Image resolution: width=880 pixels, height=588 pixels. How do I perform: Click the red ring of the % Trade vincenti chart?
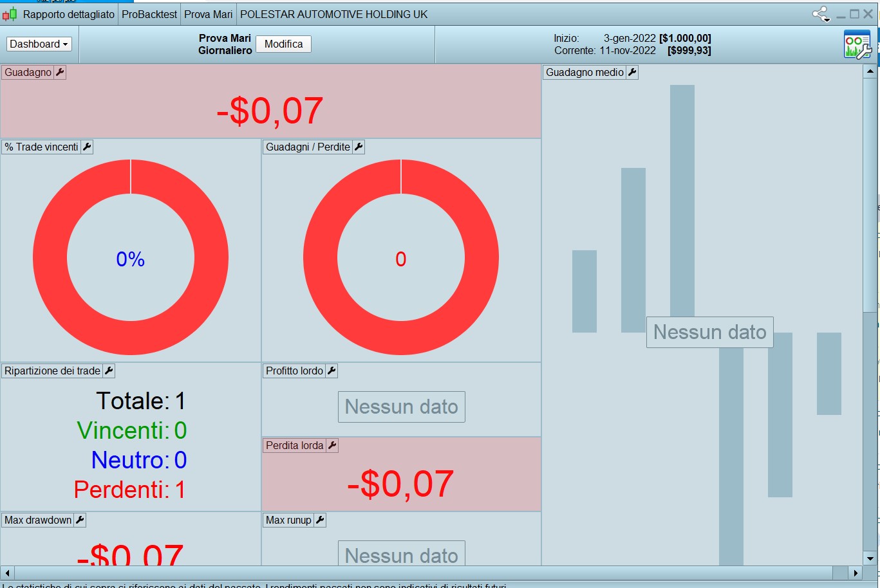coord(50,257)
